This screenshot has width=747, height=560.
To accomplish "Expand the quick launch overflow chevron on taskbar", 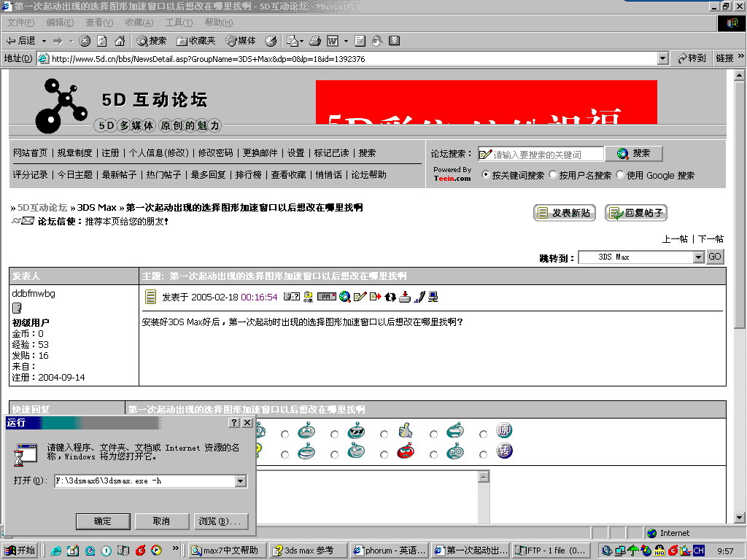I will 175,548.
